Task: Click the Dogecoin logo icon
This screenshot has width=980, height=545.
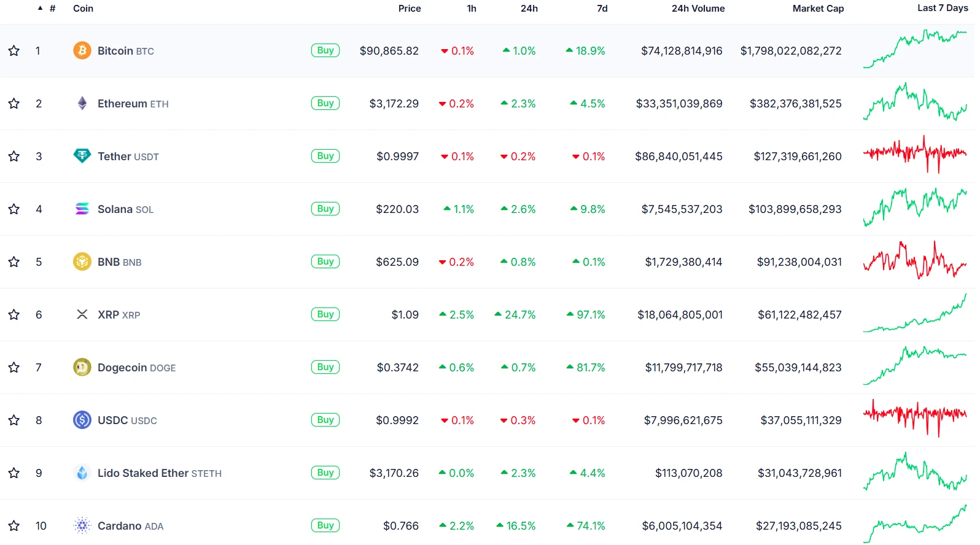Action: [82, 367]
